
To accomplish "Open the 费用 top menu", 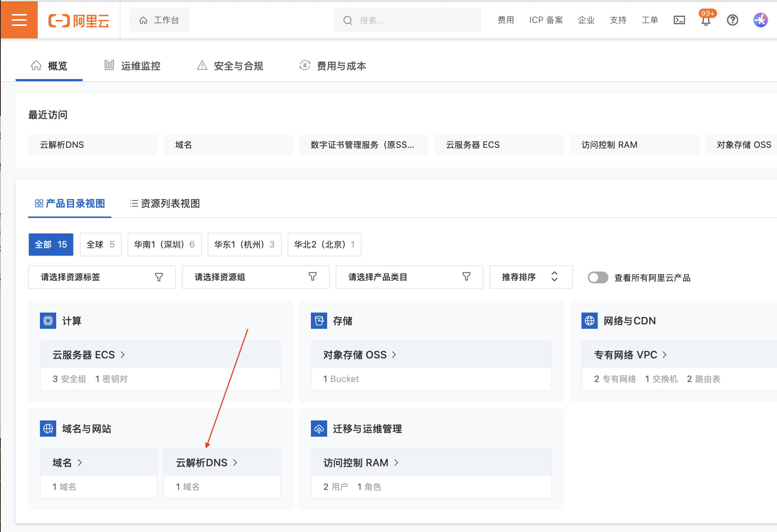I will 506,20.
